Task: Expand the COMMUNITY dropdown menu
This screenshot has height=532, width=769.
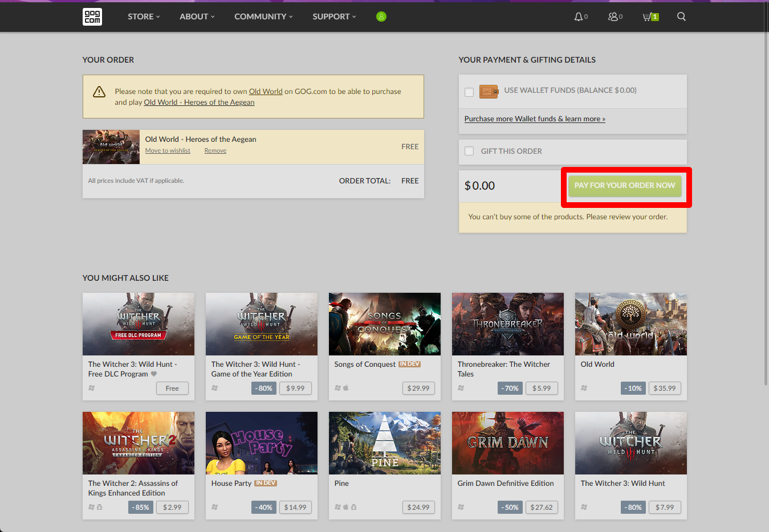Action: coord(263,17)
